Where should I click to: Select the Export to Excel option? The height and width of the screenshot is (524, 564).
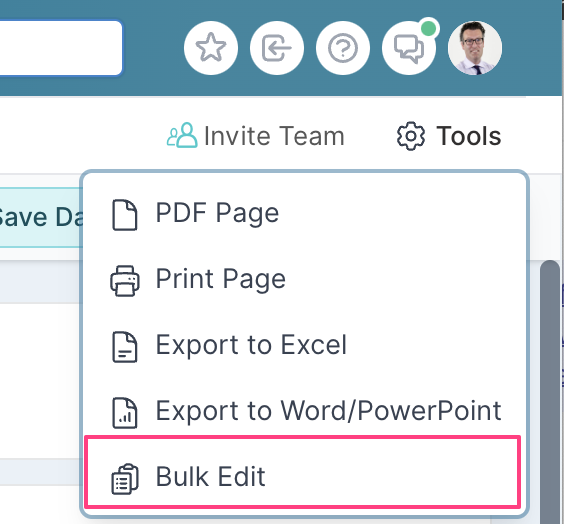tap(304, 346)
